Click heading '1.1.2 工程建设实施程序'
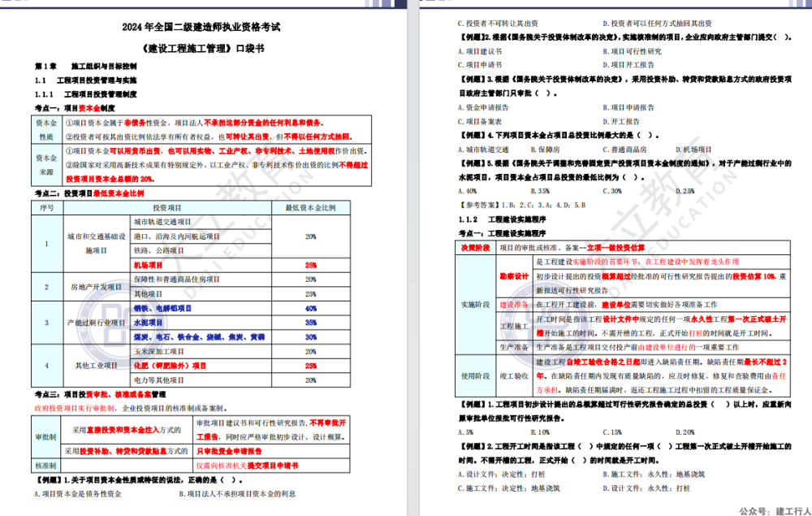Viewport: 812px width, 516px height. coord(503,219)
